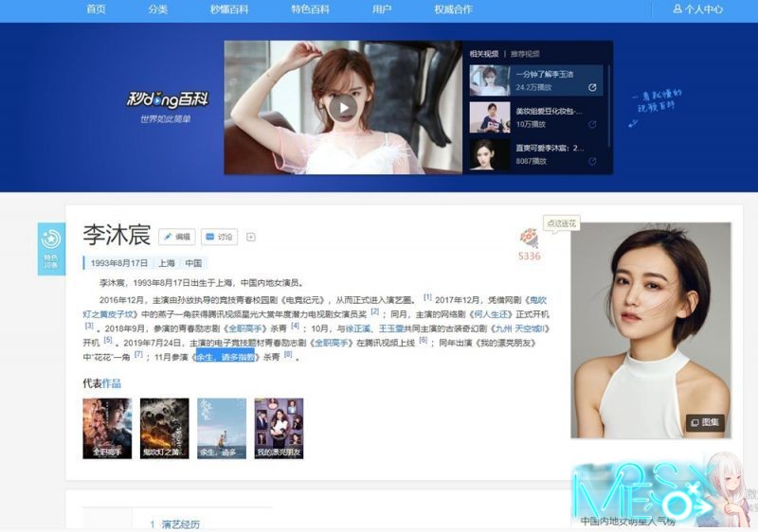Click the 编辑 edit pencil button
758x532 pixels.
pyautogui.click(x=177, y=237)
